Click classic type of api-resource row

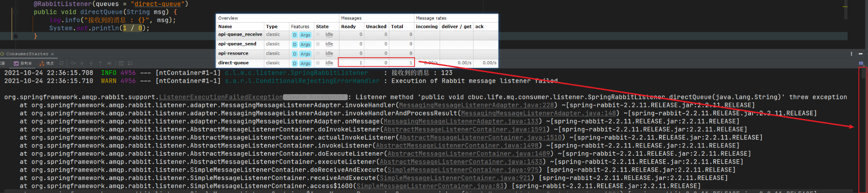pyautogui.click(x=273, y=54)
